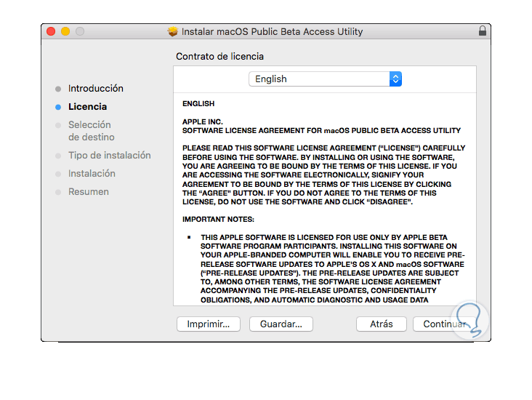Click the Resumen step in sidebar

coord(88,192)
